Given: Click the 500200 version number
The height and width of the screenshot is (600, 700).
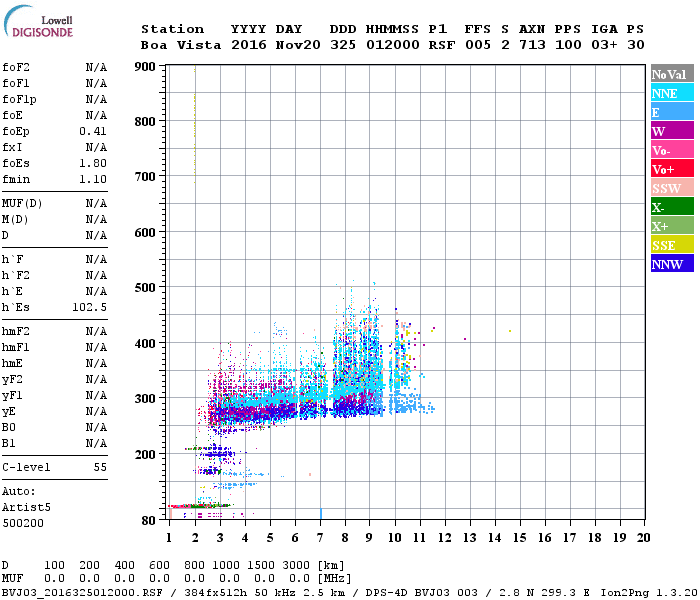Looking at the screenshot, I should point(23,523).
